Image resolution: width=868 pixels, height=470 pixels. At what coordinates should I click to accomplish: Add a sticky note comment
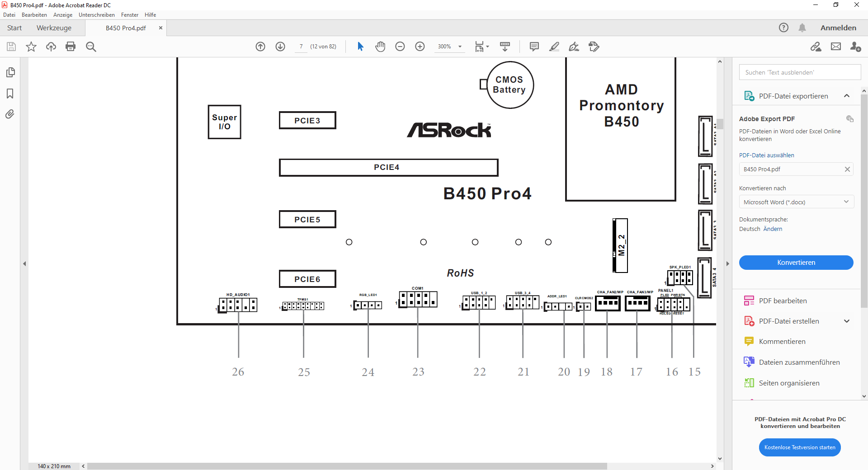(534, 47)
